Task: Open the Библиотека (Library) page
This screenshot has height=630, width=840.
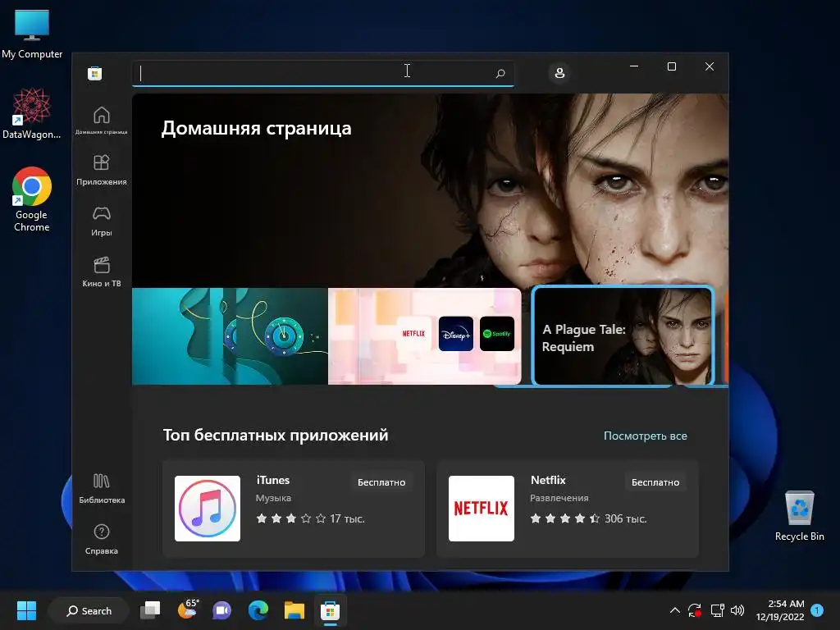Action: (x=101, y=488)
